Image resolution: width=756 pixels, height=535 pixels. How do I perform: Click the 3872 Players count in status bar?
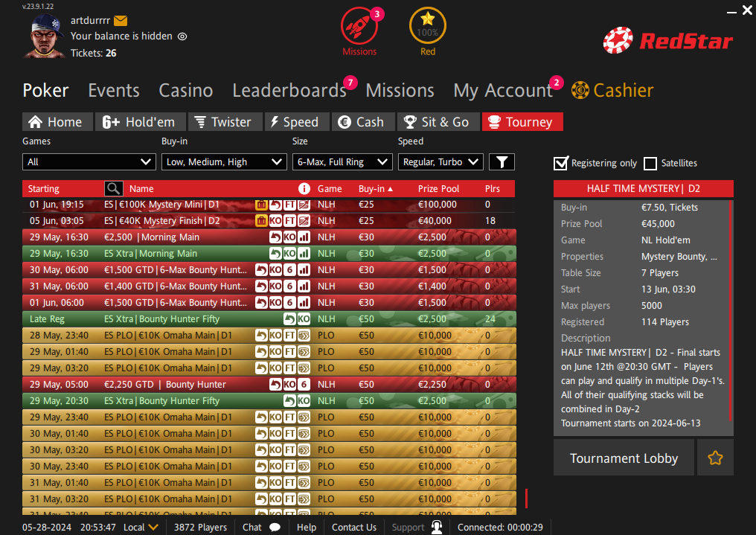click(200, 528)
